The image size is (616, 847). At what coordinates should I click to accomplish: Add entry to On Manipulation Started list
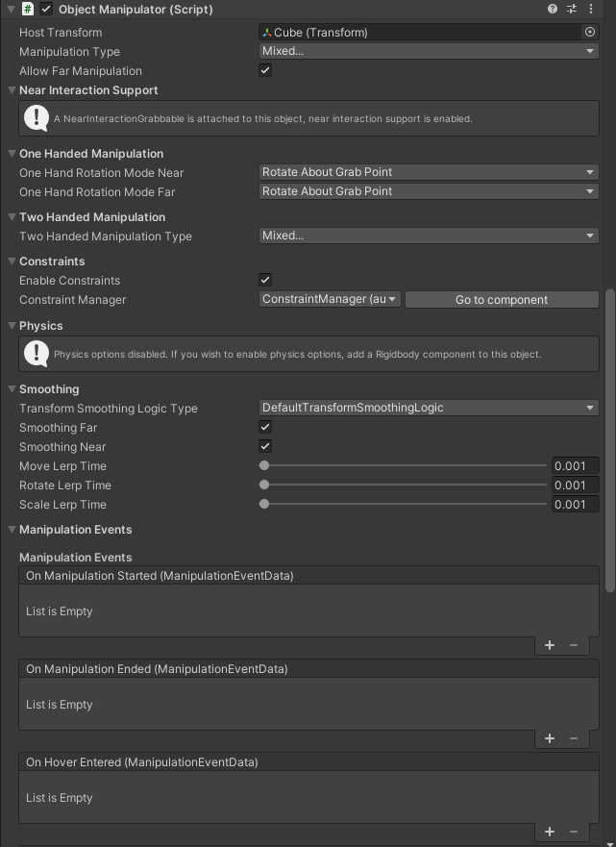[549, 645]
